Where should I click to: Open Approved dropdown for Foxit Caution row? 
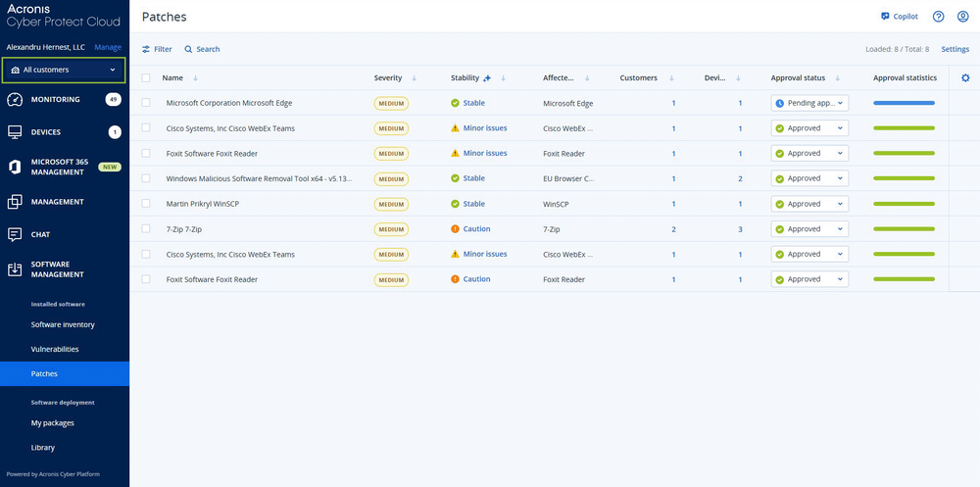(x=810, y=279)
